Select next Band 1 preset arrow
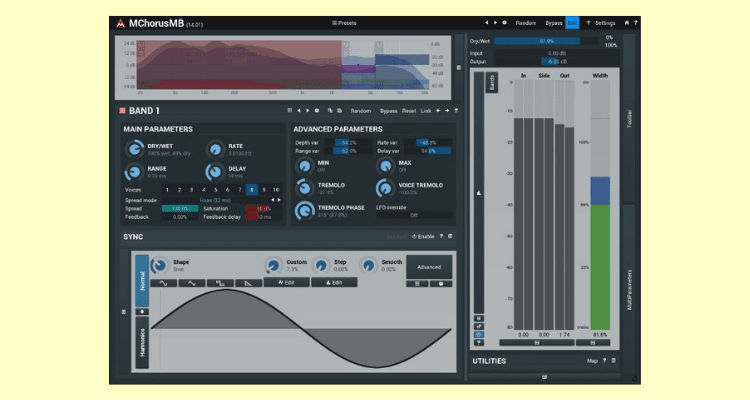The height and width of the screenshot is (400, 750). click(308, 111)
